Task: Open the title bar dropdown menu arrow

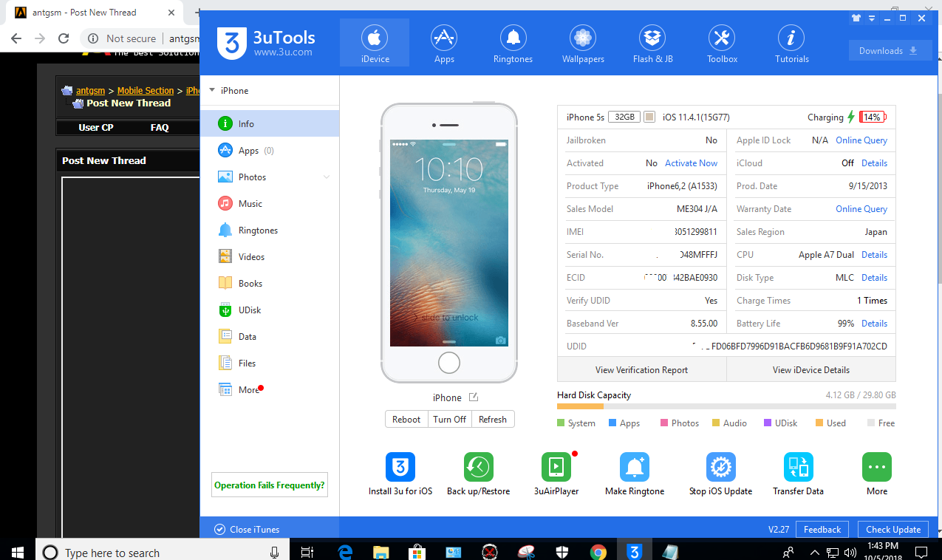Action: (x=872, y=18)
